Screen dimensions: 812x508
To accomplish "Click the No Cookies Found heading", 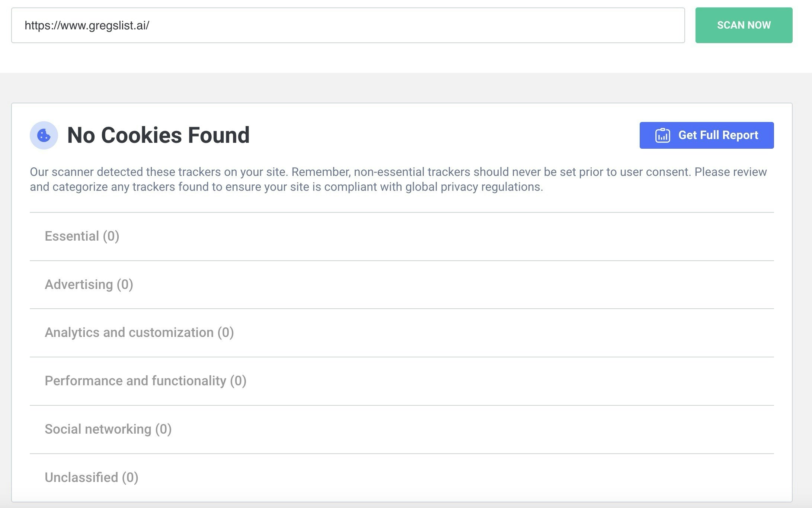I will 158,135.
